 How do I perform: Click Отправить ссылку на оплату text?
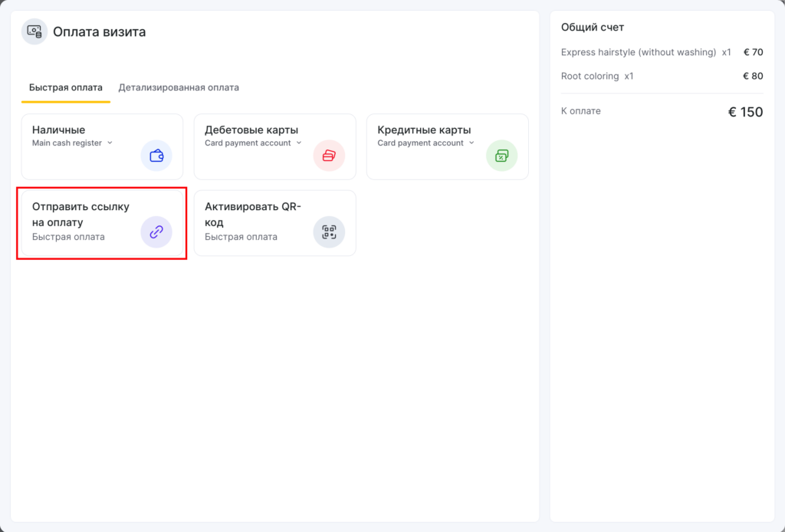[80, 214]
